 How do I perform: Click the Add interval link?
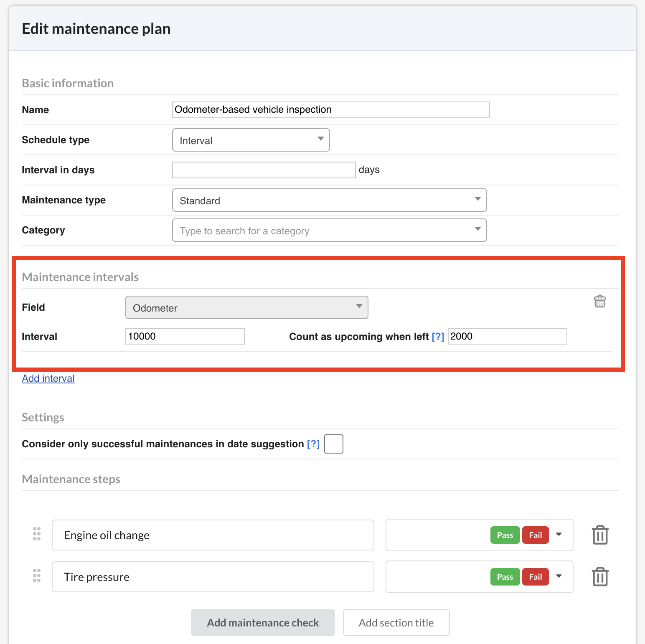[x=48, y=378]
